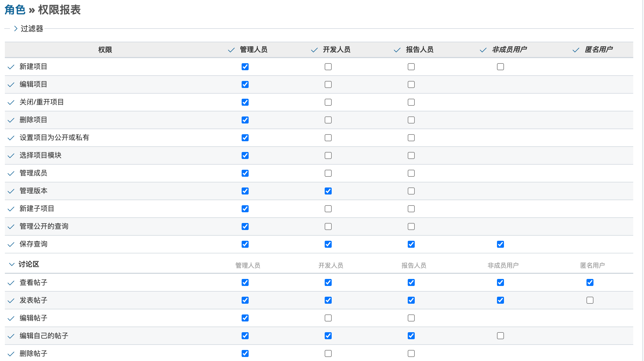Uncheck 删除项目 for 管理人员
Screen dimensions: 644x361
[245, 120]
